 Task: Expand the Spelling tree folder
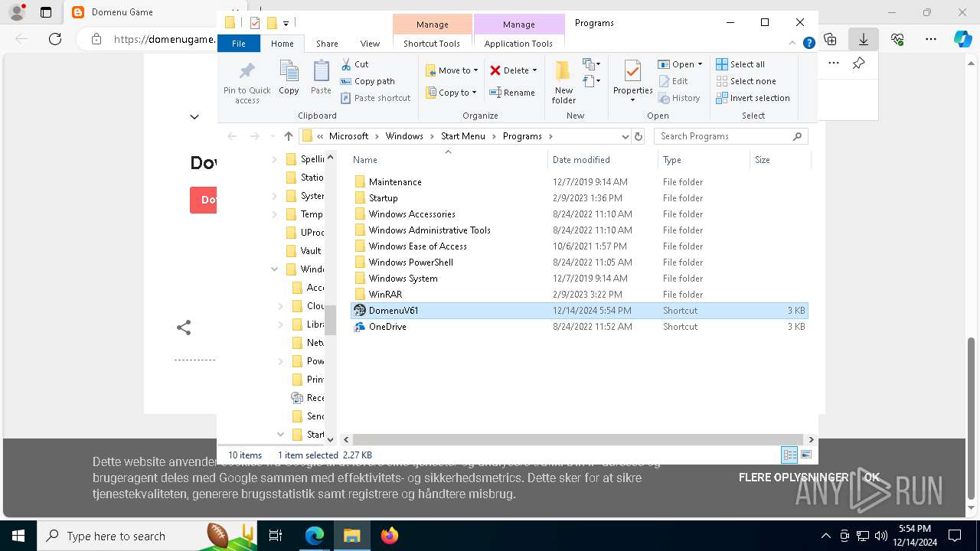pyautogui.click(x=275, y=159)
